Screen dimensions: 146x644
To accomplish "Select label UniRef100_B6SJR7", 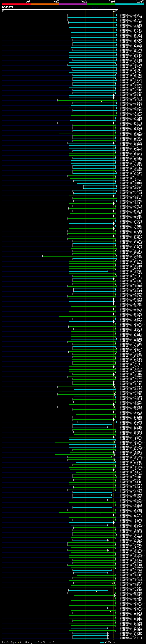I will [x=131, y=93].
